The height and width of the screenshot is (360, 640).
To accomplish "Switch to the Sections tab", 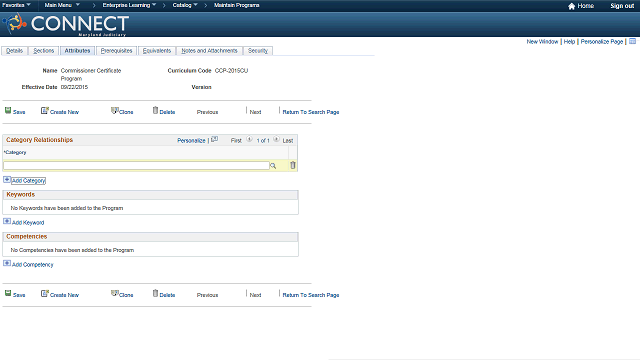I will tap(44, 51).
